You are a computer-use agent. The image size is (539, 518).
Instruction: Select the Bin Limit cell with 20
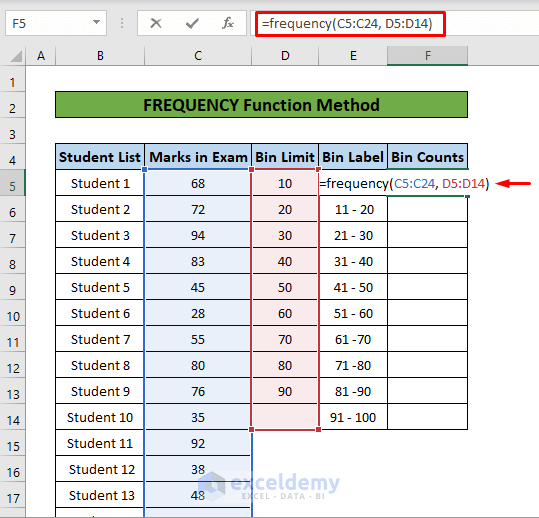pos(285,210)
